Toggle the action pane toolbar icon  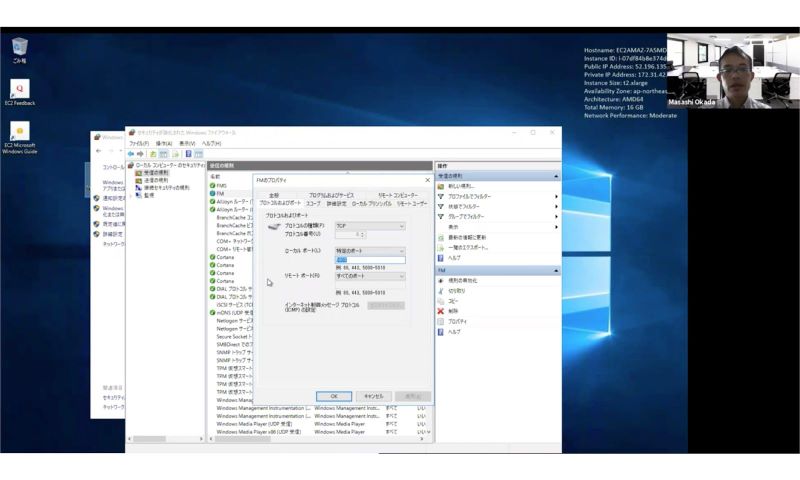(x=198, y=154)
